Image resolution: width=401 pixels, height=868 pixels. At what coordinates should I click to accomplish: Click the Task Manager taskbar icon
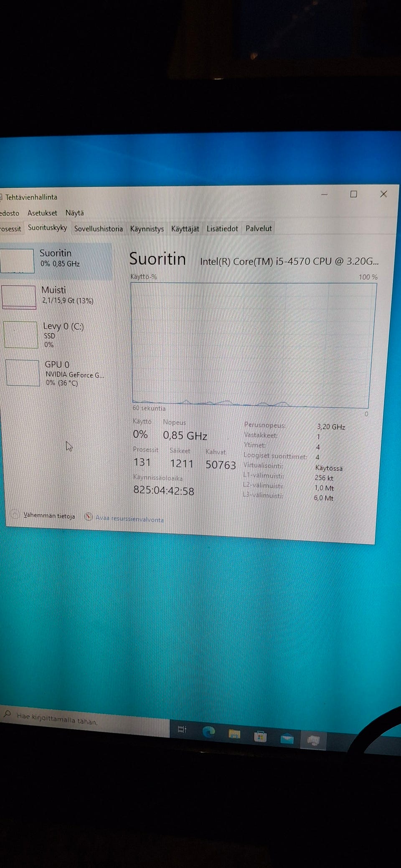click(x=313, y=741)
